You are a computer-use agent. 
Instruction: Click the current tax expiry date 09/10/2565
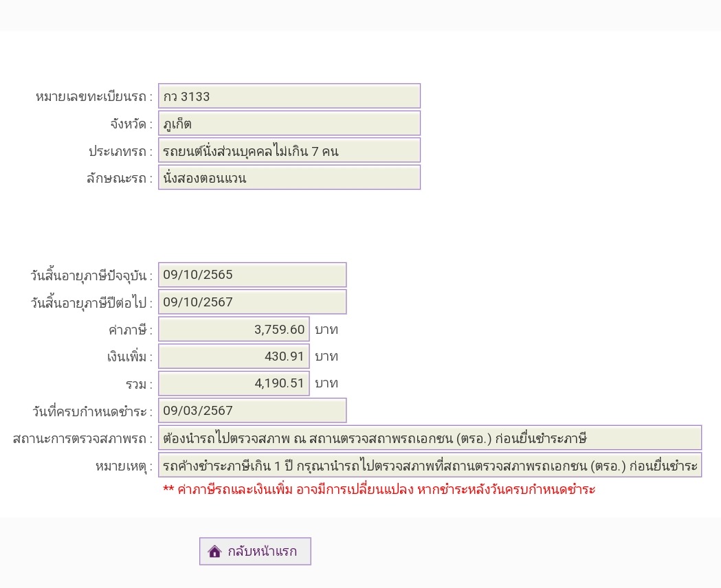pyautogui.click(x=252, y=275)
